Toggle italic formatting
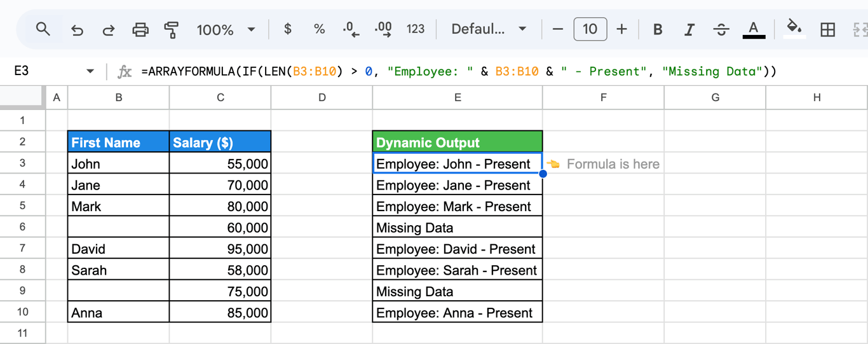Image resolution: width=868 pixels, height=344 pixels. click(x=689, y=29)
